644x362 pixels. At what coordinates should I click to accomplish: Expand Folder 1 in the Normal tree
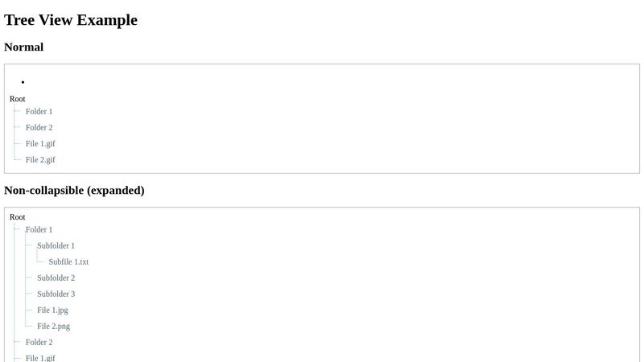click(39, 111)
